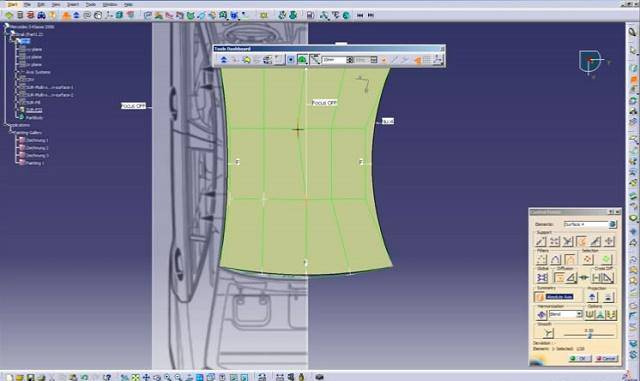640x381 pixels.
Task: Click the green link arrow between Diffusion and Cross Diff
Action: (584, 278)
